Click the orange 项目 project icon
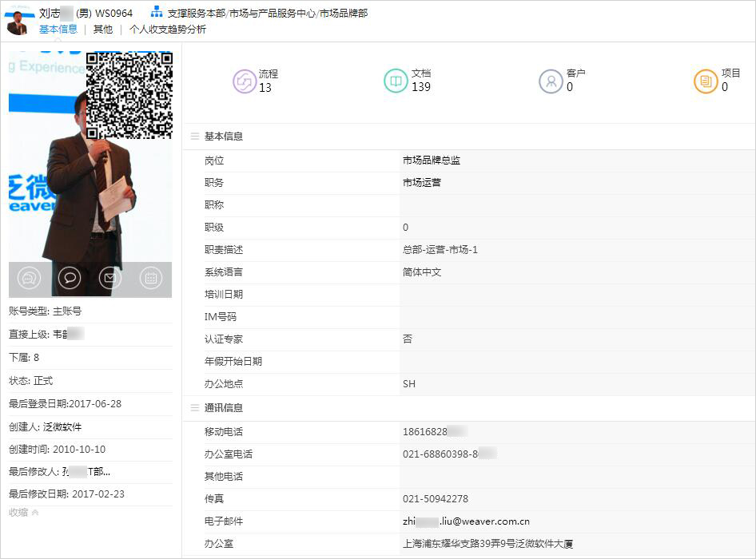Image resolution: width=756 pixels, height=559 pixels. tap(706, 81)
